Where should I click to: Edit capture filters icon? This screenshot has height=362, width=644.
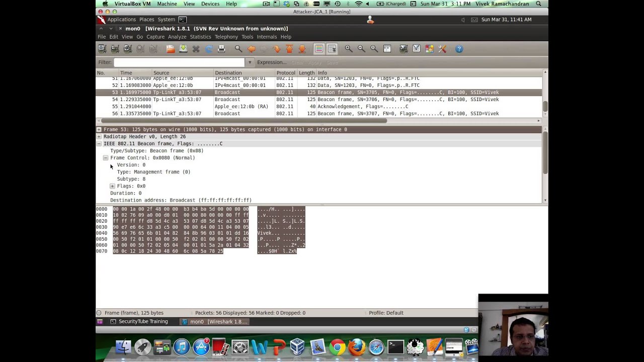[404, 49]
